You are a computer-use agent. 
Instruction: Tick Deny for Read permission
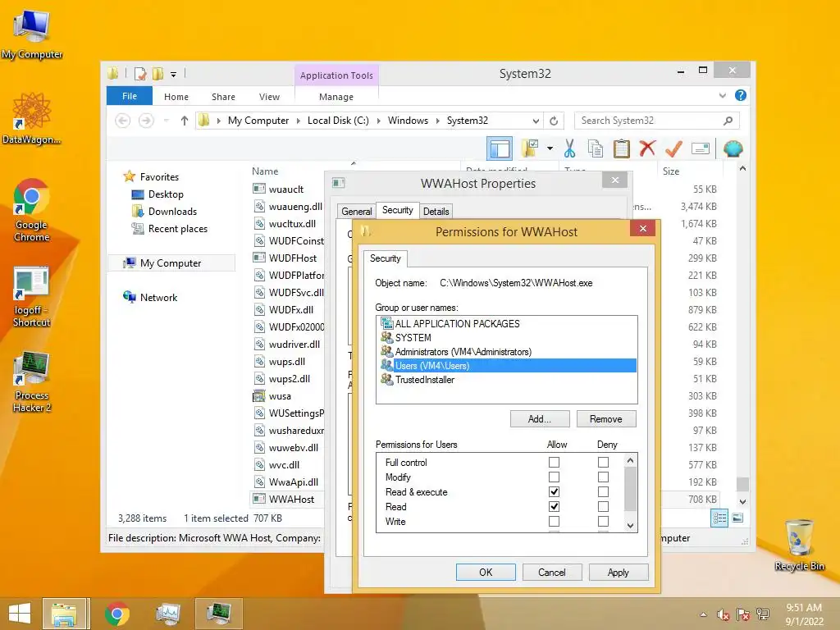[603, 506]
